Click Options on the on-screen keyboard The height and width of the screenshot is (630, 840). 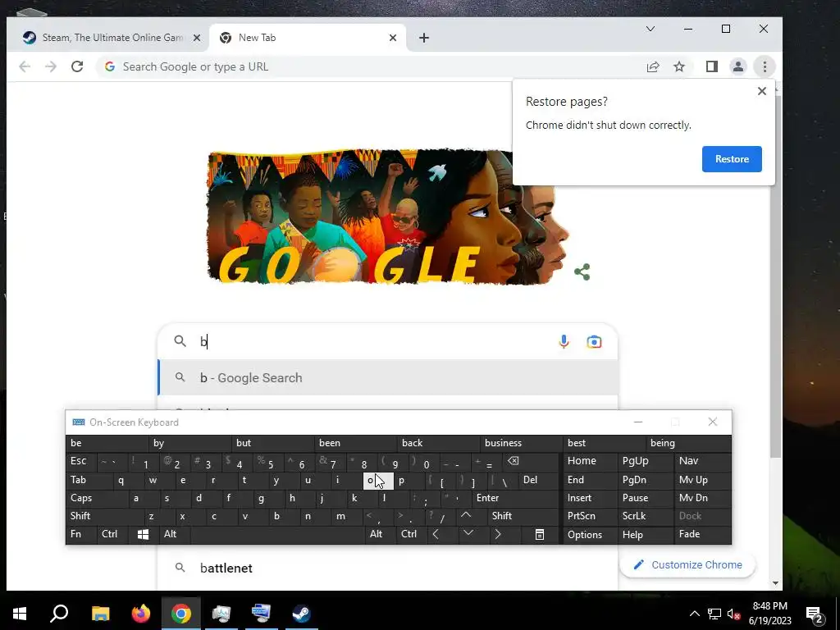tap(589, 535)
